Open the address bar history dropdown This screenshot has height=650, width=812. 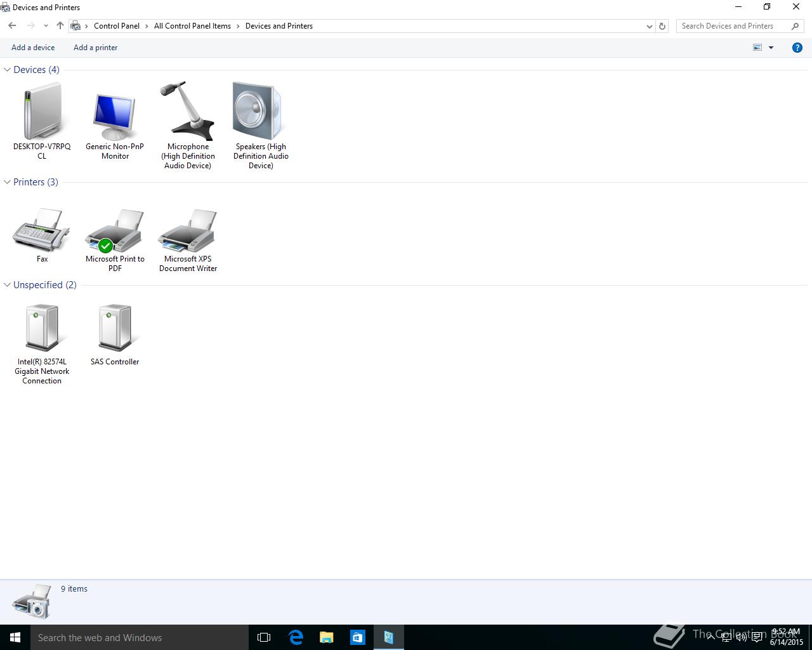tap(649, 26)
